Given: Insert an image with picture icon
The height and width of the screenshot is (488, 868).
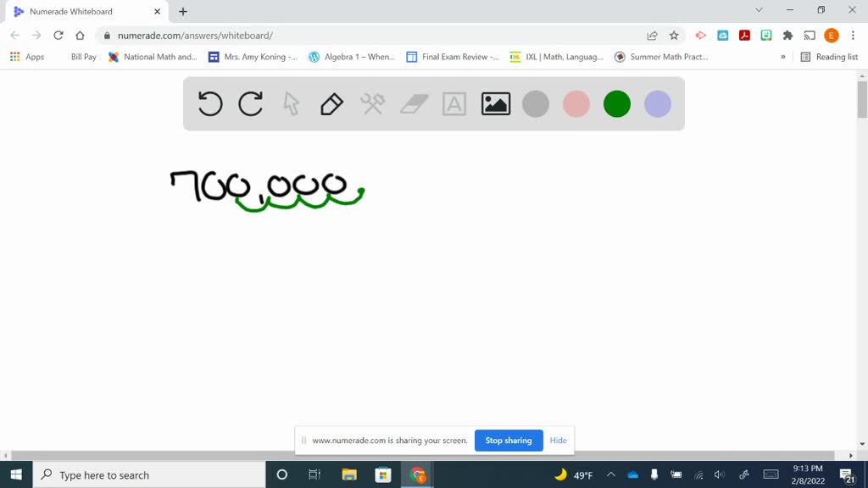Looking at the screenshot, I should click(495, 104).
